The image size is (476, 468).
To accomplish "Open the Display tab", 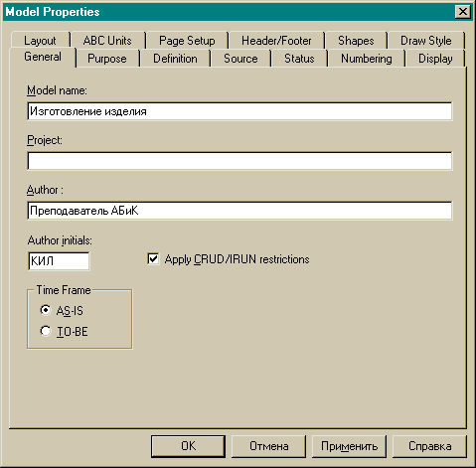I will pos(435,59).
